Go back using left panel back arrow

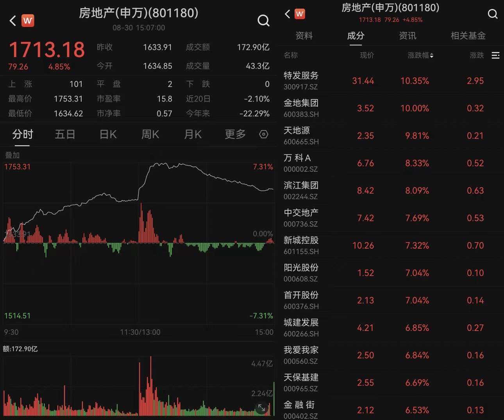click(x=13, y=21)
